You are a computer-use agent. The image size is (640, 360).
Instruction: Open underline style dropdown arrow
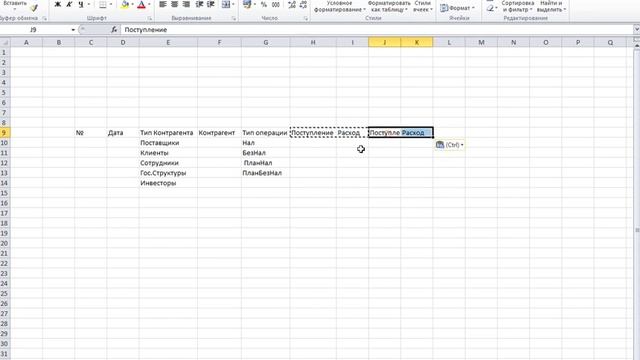[x=89, y=4]
